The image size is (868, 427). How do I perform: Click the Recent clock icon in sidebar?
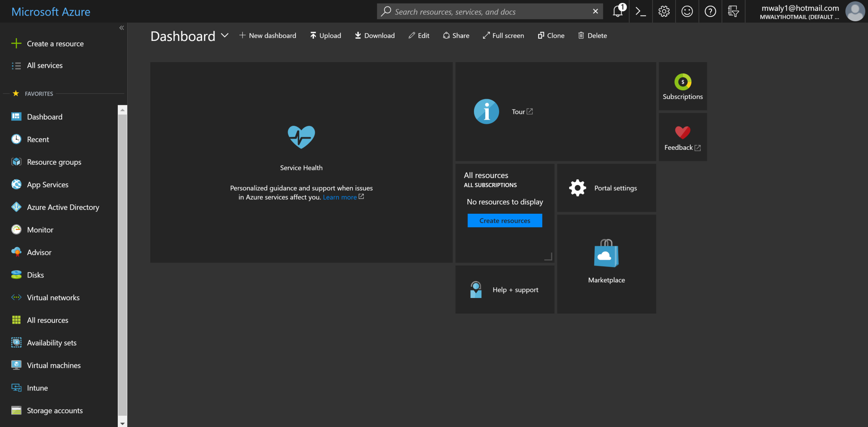click(16, 139)
